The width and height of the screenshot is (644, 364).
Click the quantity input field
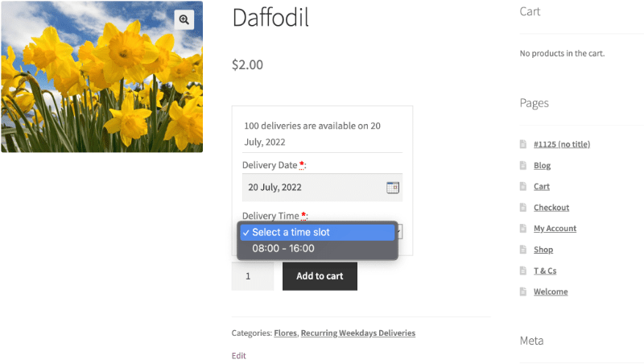pyautogui.click(x=253, y=276)
